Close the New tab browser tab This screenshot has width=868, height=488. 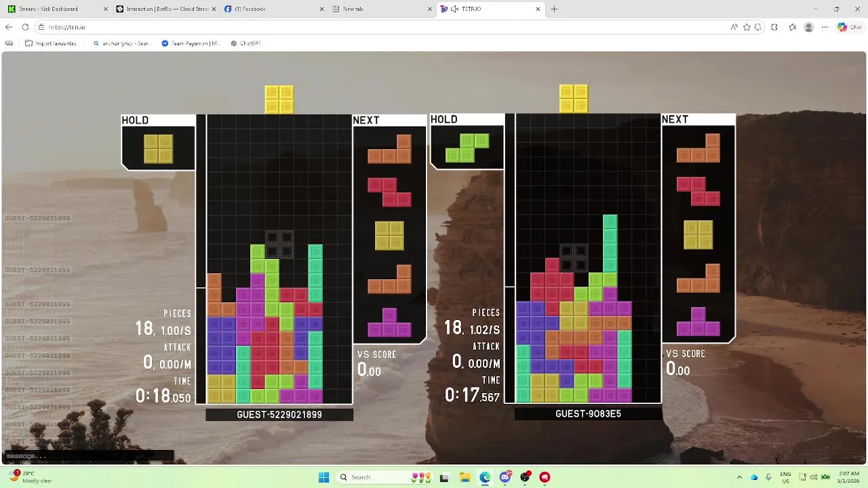click(x=430, y=9)
